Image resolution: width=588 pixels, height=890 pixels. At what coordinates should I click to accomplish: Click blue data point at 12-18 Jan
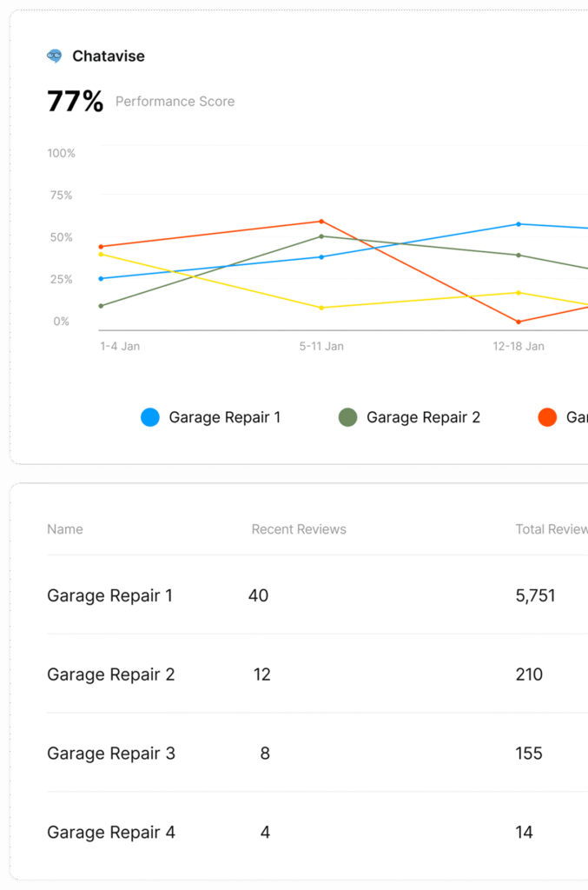[519, 224]
